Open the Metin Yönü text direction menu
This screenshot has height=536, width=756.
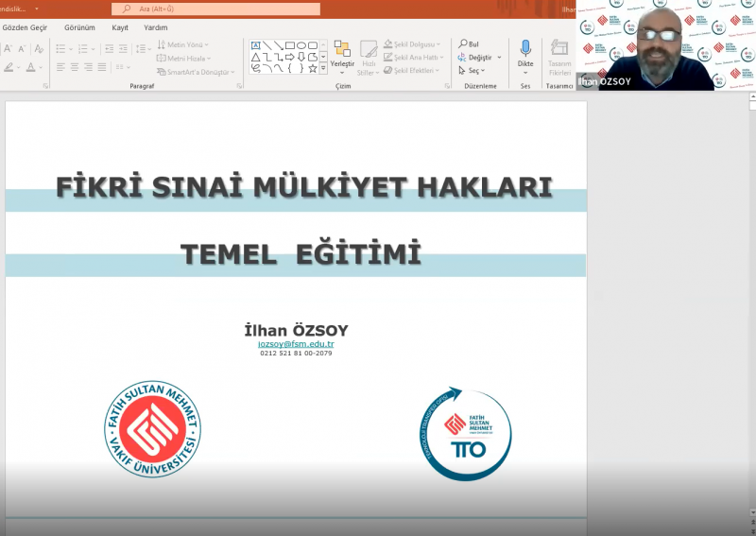pyautogui.click(x=183, y=44)
